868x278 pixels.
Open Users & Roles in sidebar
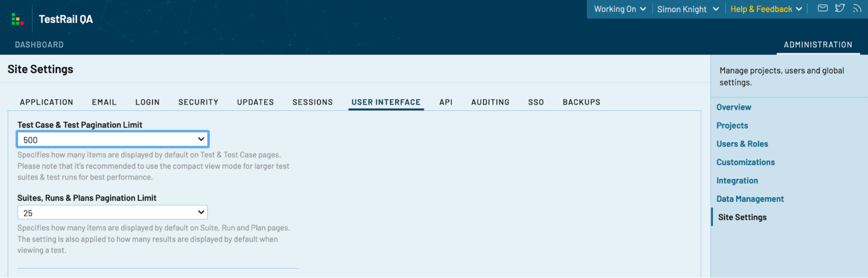742,144
